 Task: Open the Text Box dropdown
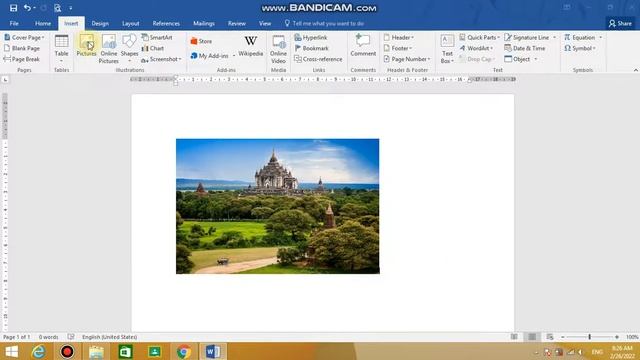coord(447,49)
